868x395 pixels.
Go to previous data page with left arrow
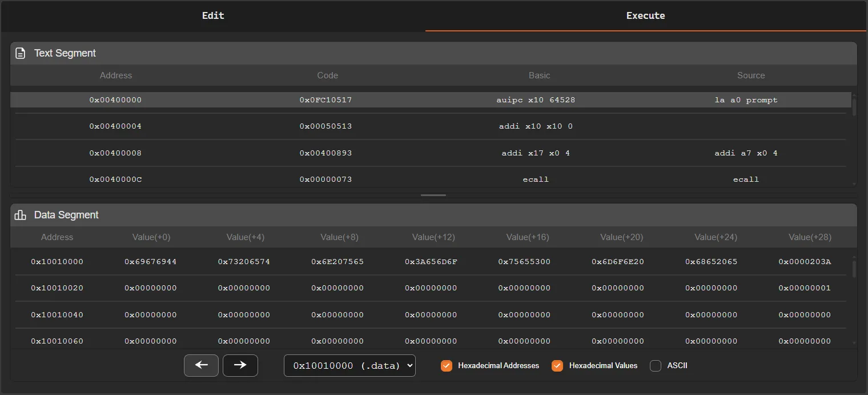[201, 365]
